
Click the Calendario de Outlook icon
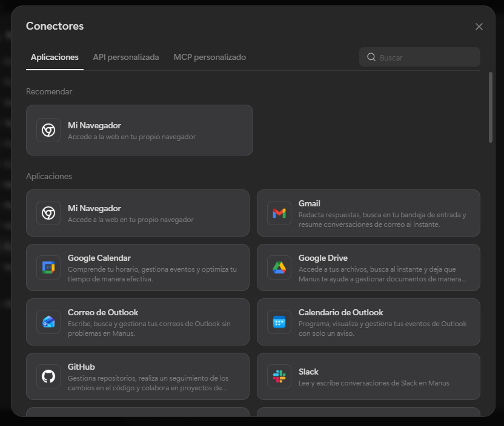click(279, 322)
